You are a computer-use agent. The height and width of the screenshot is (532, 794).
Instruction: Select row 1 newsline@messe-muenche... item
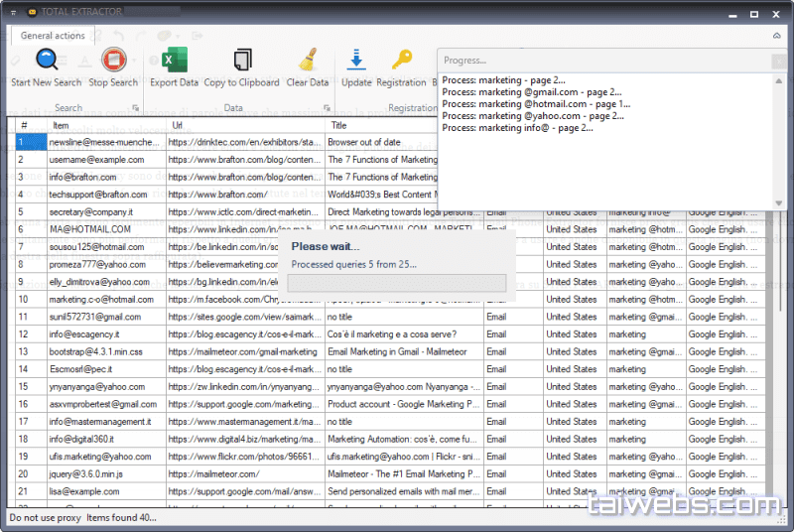106,142
